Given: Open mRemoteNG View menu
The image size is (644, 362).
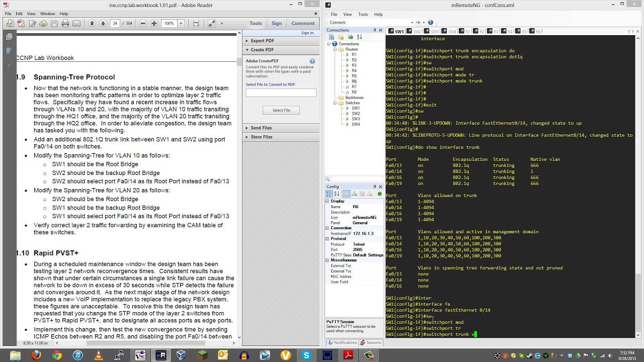Looking at the screenshot, I should tap(348, 14).
